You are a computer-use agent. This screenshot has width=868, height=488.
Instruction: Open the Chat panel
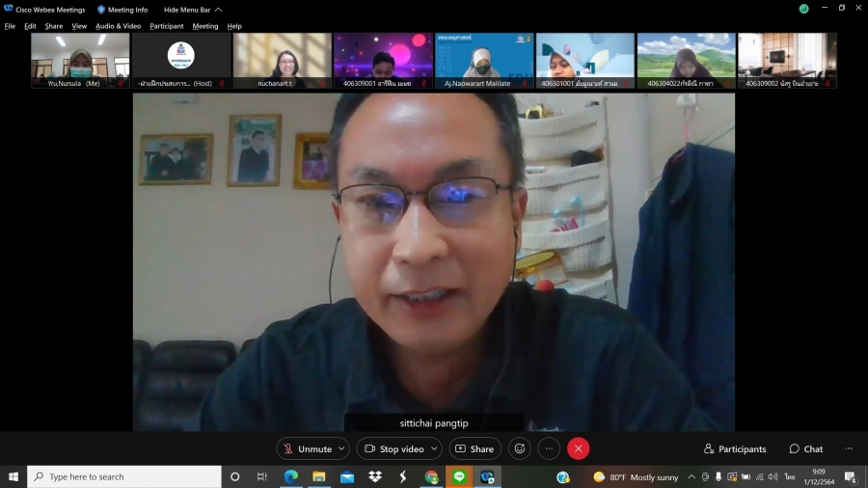point(806,448)
